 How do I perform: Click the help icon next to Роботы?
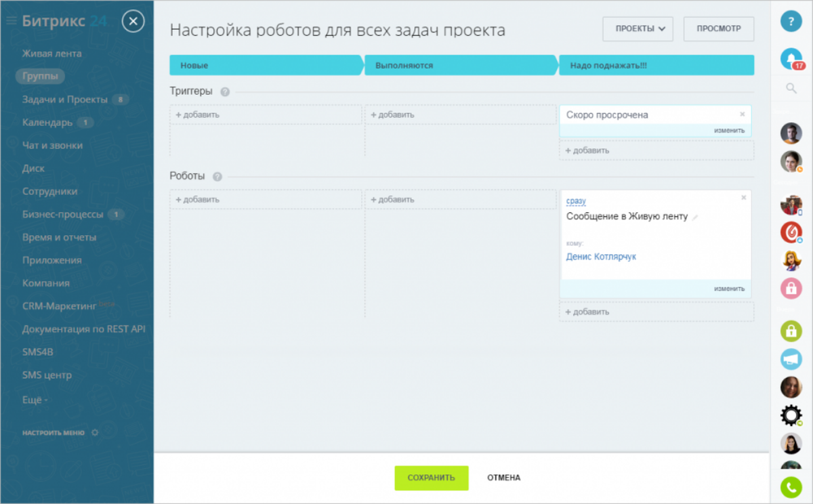coord(217,176)
